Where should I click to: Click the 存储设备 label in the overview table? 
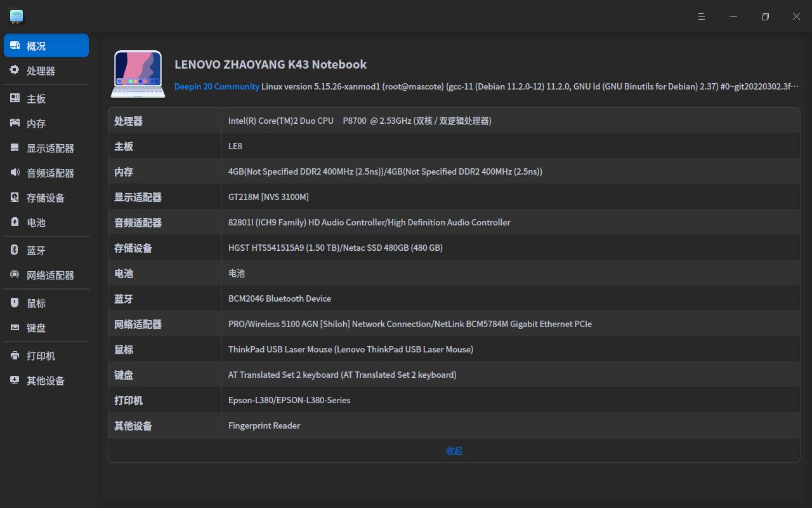pyautogui.click(x=133, y=248)
